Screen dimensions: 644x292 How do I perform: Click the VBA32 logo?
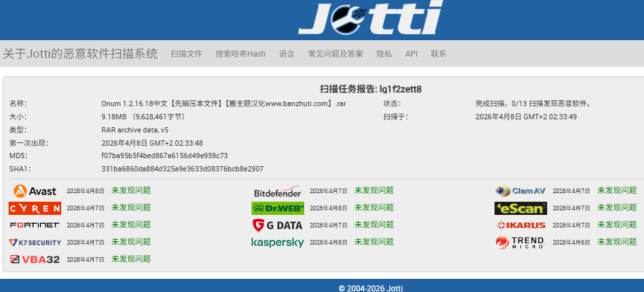click(35, 260)
